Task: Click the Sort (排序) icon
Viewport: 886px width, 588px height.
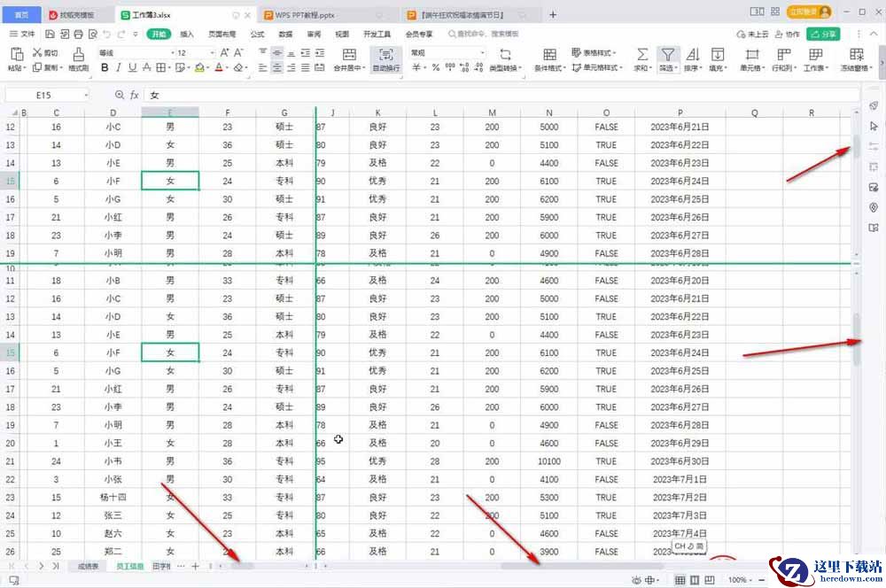Action: tap(693, 54)
